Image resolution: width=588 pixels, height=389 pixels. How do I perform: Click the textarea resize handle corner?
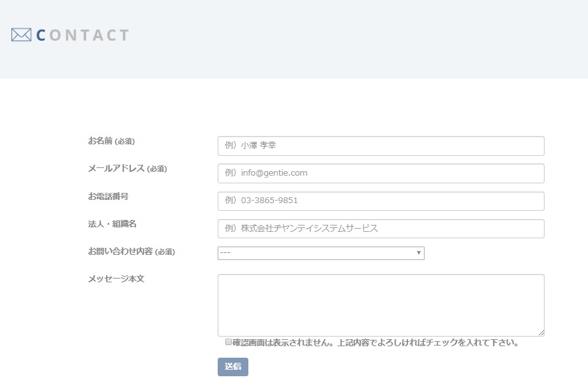tap(541, 333)
